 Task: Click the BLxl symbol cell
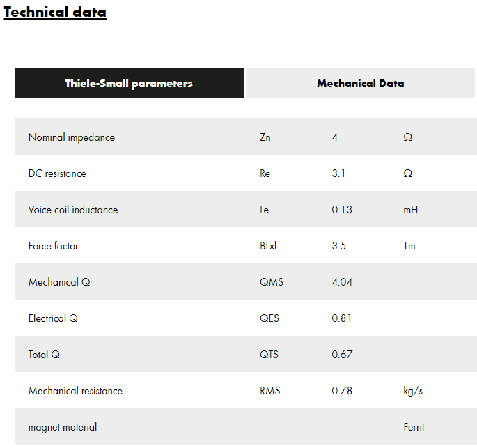tap(268, 246)
